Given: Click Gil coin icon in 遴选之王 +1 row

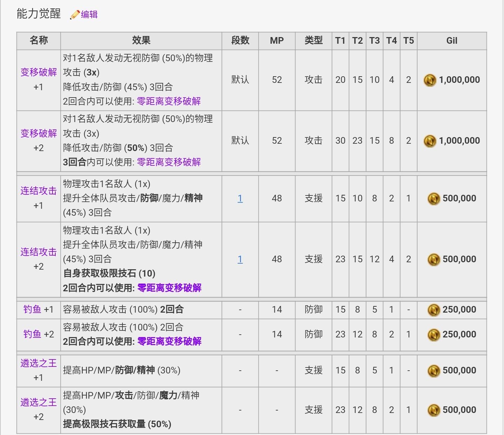Looking at the screenshot, I should [x=434, y=371].
